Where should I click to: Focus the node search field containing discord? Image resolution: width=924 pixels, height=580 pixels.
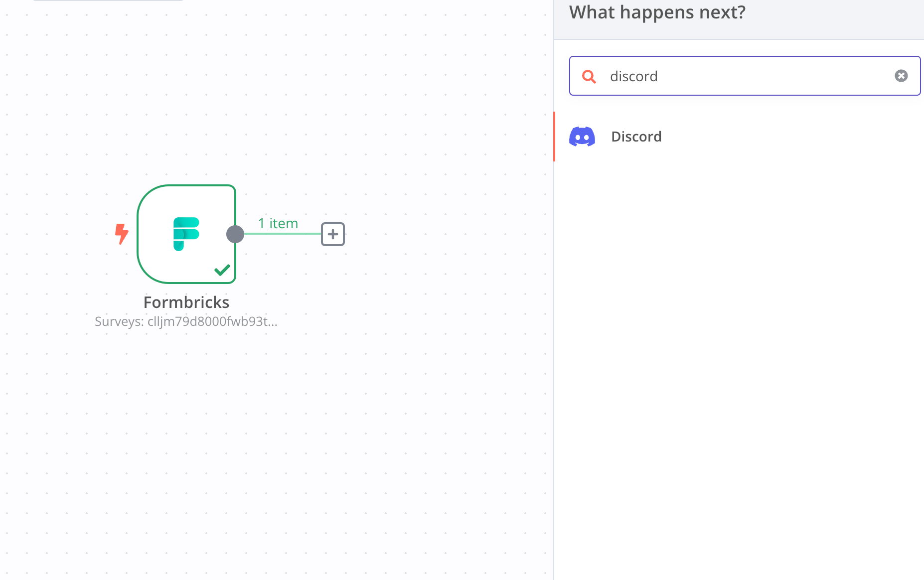coord(745,76)
